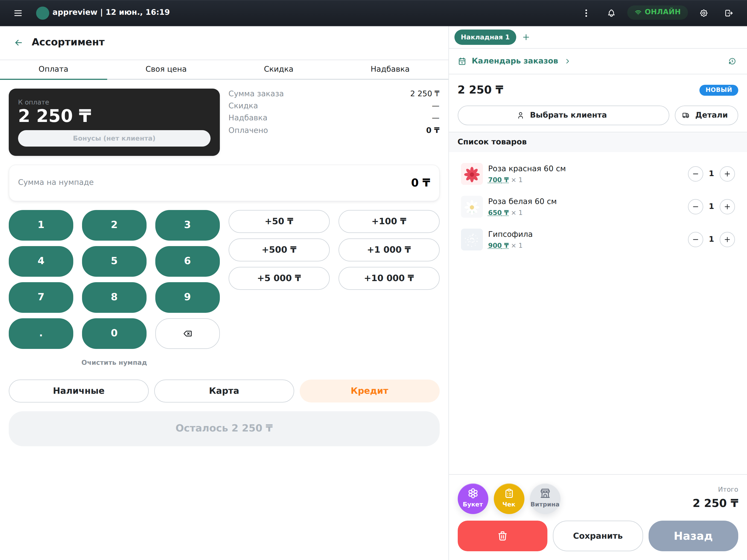Focus the Сумма на нумпаде field
The image size is (747, 560).
(x=224, y=183)
